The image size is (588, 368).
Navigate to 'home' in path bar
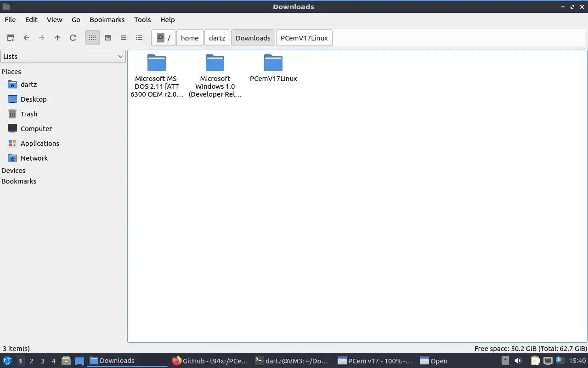pyautogui.click(x=190, y=38)
